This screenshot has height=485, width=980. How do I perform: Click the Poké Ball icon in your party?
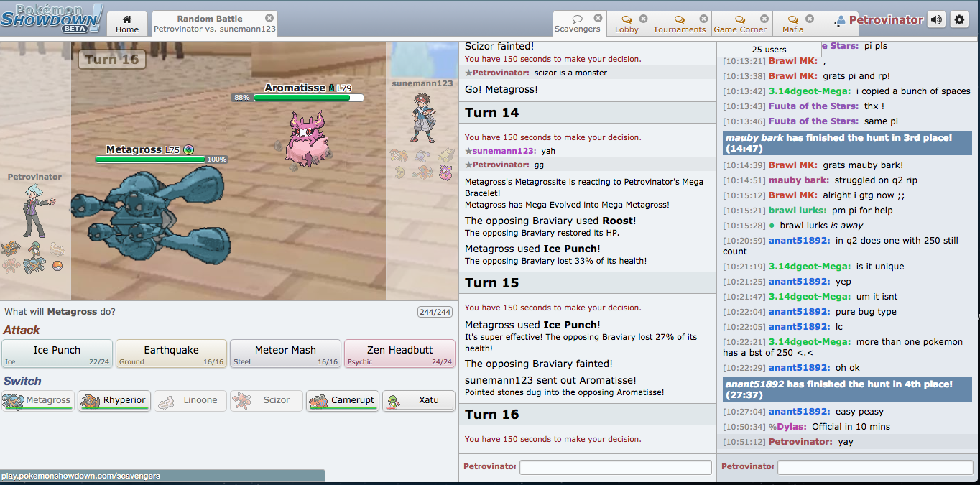coord(57,266)
